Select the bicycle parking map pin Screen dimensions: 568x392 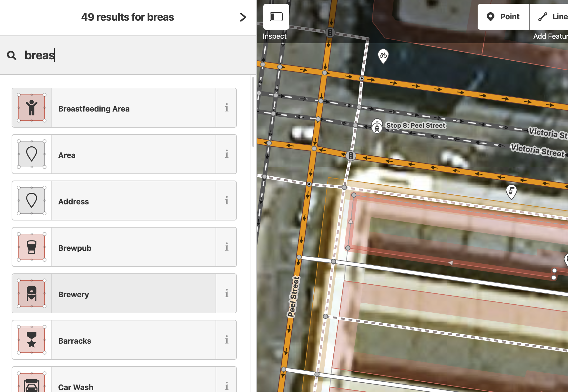pyautogui.click(x=383, y=56)
